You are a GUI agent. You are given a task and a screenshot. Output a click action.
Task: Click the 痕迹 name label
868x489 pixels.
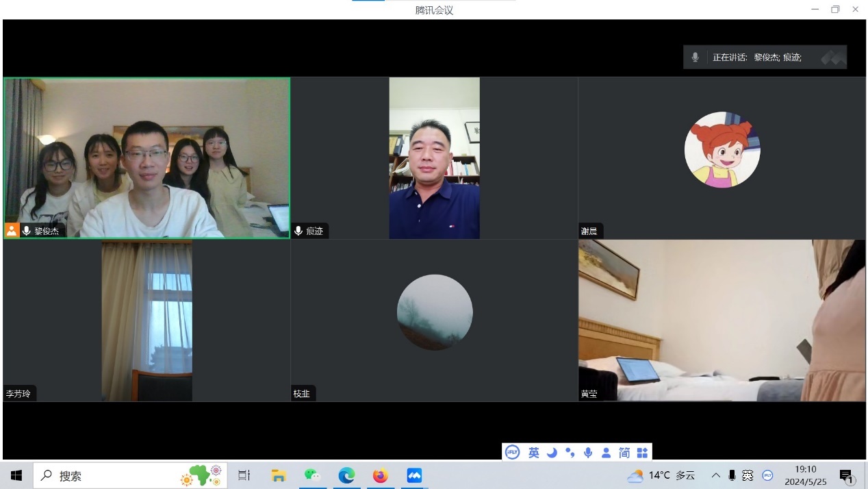[x=314, y=231]
